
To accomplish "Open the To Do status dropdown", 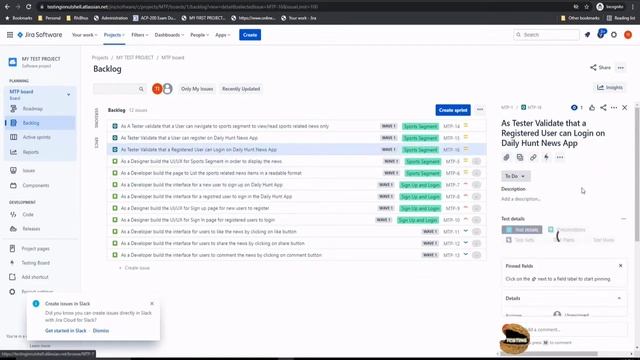I will coord(516,176).
